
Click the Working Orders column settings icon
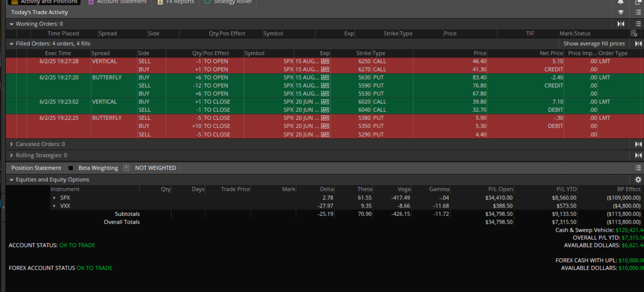click(634, 33)
